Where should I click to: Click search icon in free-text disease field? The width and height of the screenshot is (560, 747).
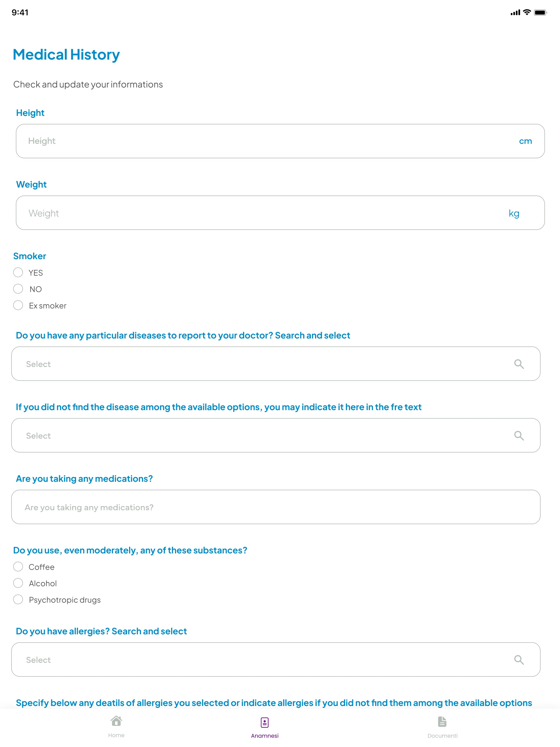519,436
